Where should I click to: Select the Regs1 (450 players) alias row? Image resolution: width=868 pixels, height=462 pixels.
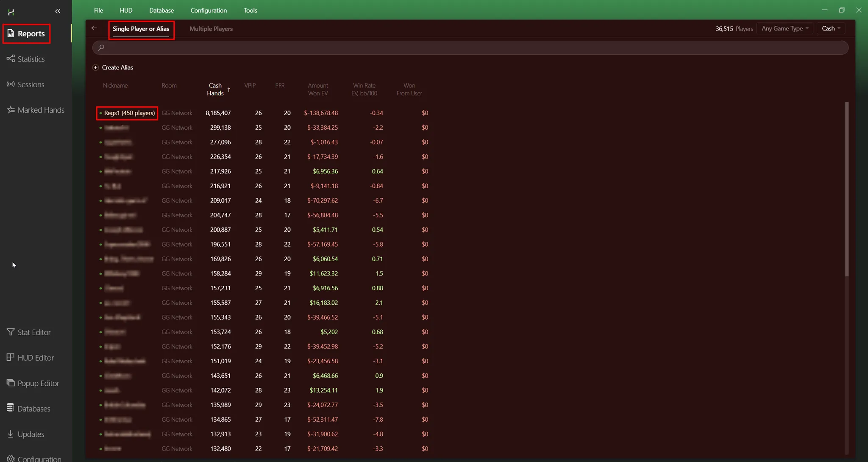129,113
